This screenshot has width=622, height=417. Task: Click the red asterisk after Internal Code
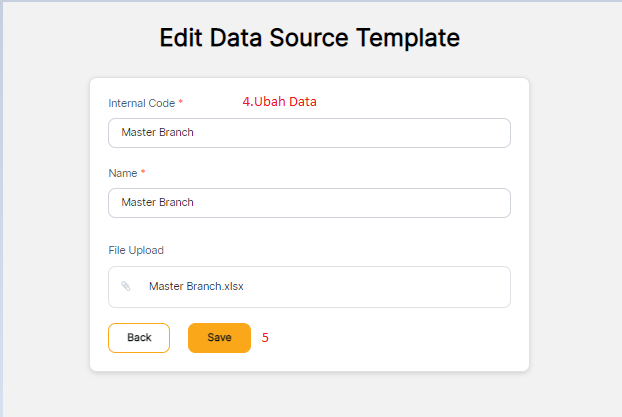click(x=181, y=102)
